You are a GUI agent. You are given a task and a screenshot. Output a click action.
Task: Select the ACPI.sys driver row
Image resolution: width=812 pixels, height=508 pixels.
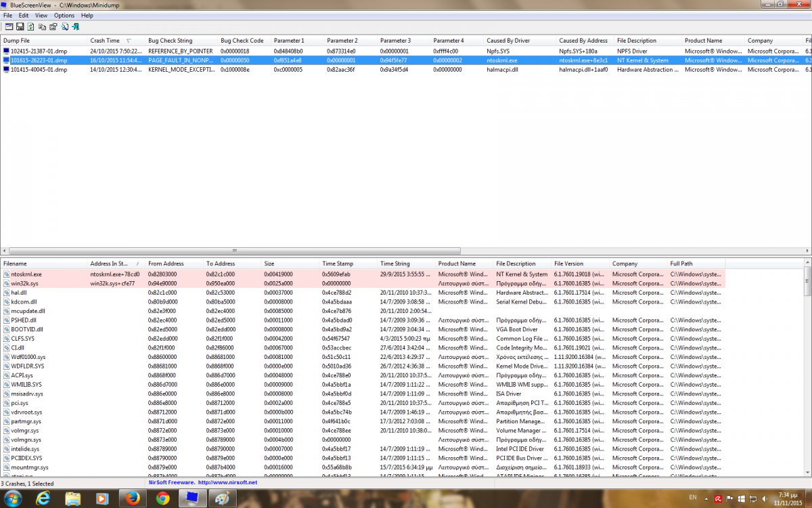pyautogui.click(x=362, y=375)
